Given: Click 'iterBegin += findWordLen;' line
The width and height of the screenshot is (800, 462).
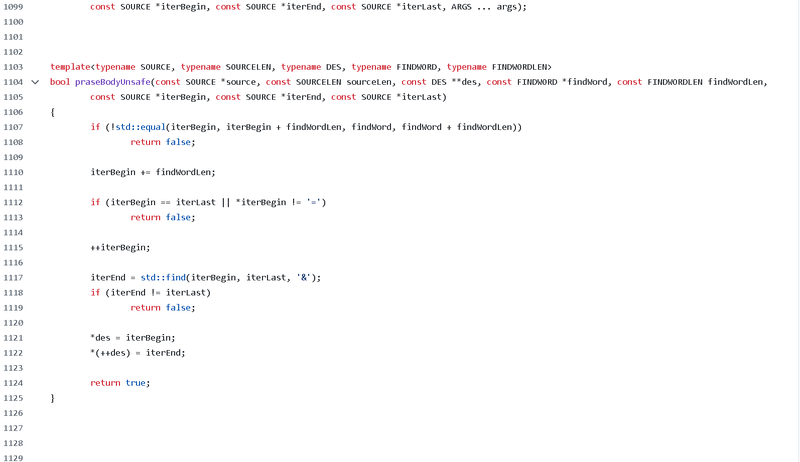Looking at the screenshot, I should coord(153,172).
